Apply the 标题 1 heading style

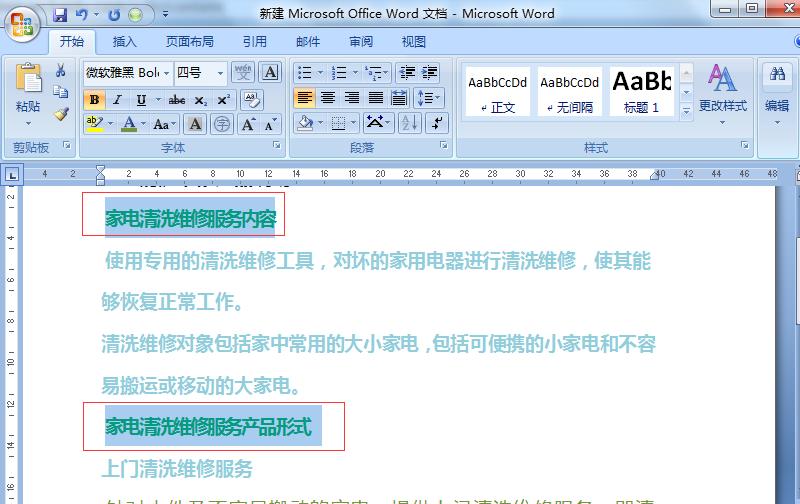point(641,91)
